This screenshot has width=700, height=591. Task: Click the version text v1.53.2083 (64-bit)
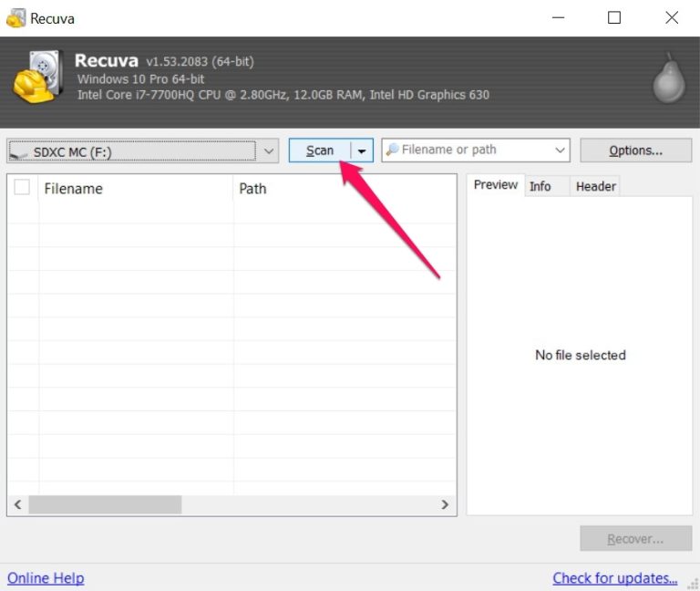point(200,61)
